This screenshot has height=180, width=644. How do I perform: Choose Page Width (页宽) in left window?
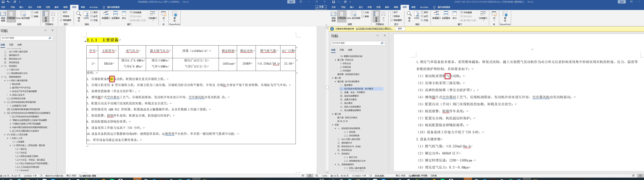tap(94, 20)
